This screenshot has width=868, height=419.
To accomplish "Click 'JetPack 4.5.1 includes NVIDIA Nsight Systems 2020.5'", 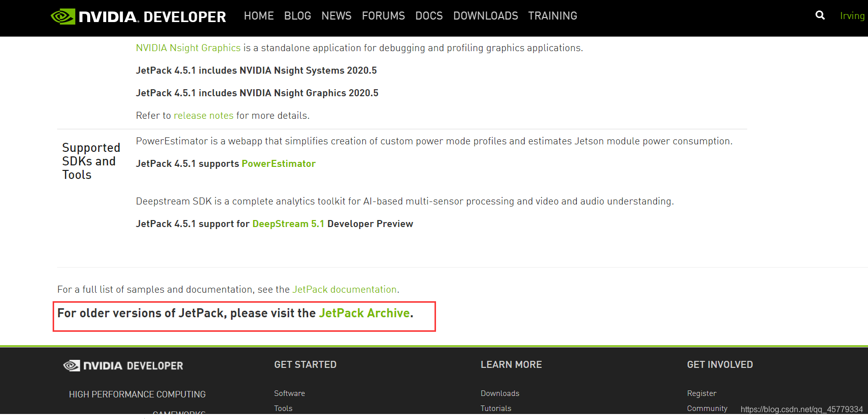I will [x=256, y=71].
